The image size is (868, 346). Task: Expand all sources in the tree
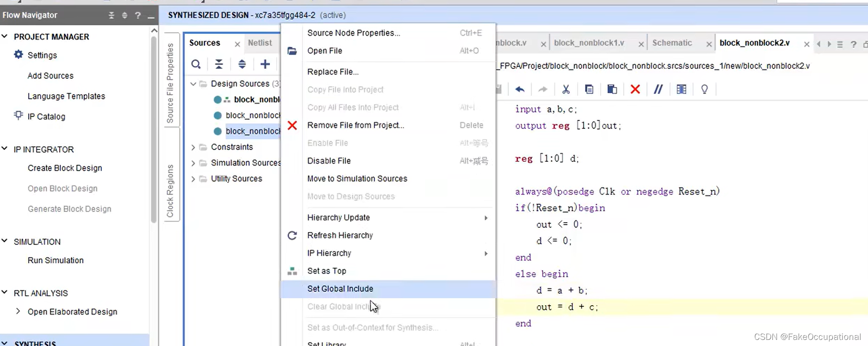[x=242, y=64]
